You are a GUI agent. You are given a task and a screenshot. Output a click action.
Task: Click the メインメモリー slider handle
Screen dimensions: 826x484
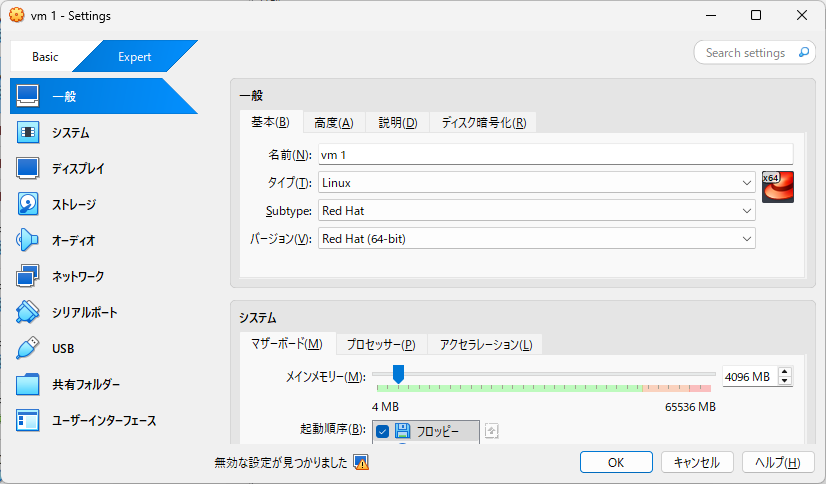[x=398, y=374]
